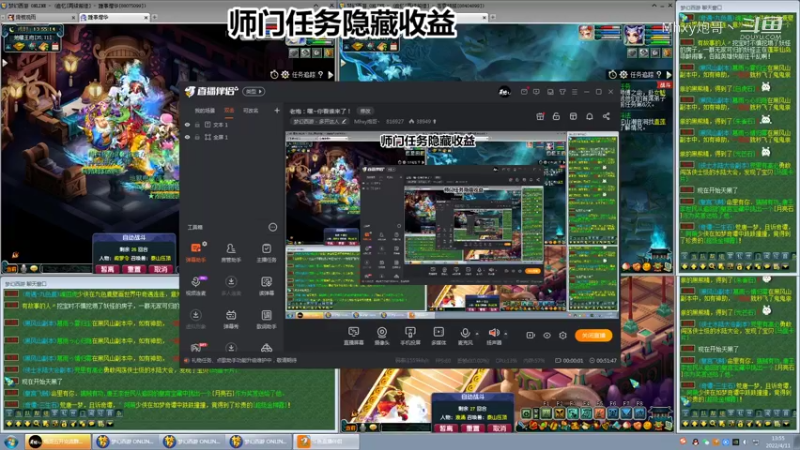Click 取消 in bottom-right game auto-battle panel
Screen dimensions: 800x450
click(x=499, y=428)
